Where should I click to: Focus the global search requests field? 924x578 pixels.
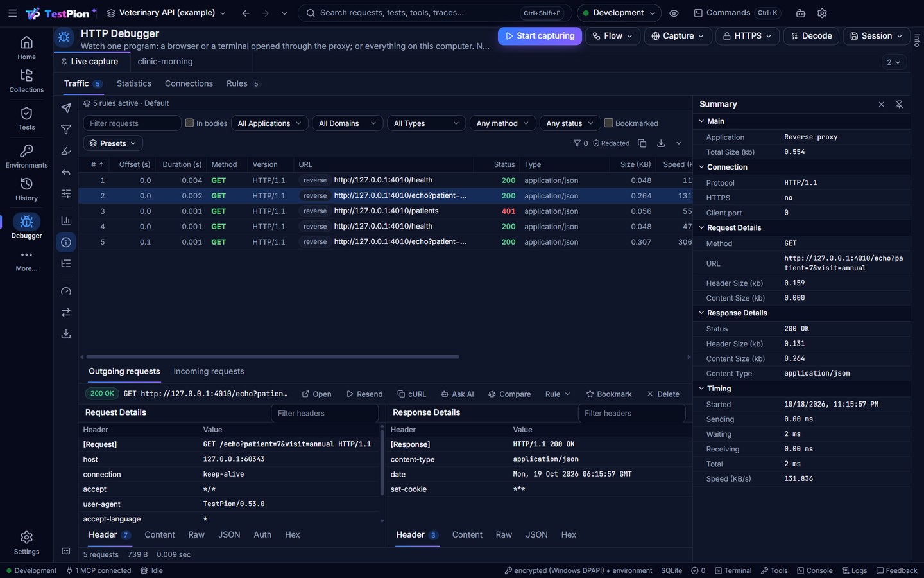point(434,13)
